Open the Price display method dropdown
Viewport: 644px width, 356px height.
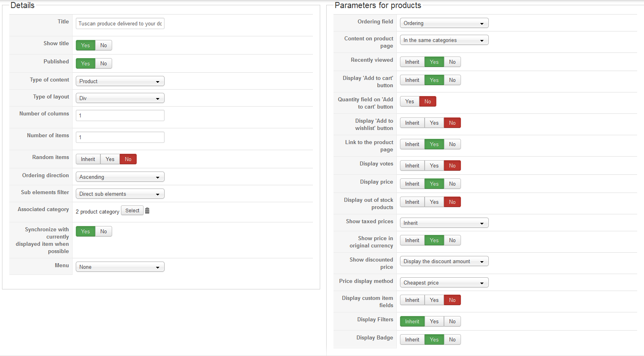click(x=444, y=283)
